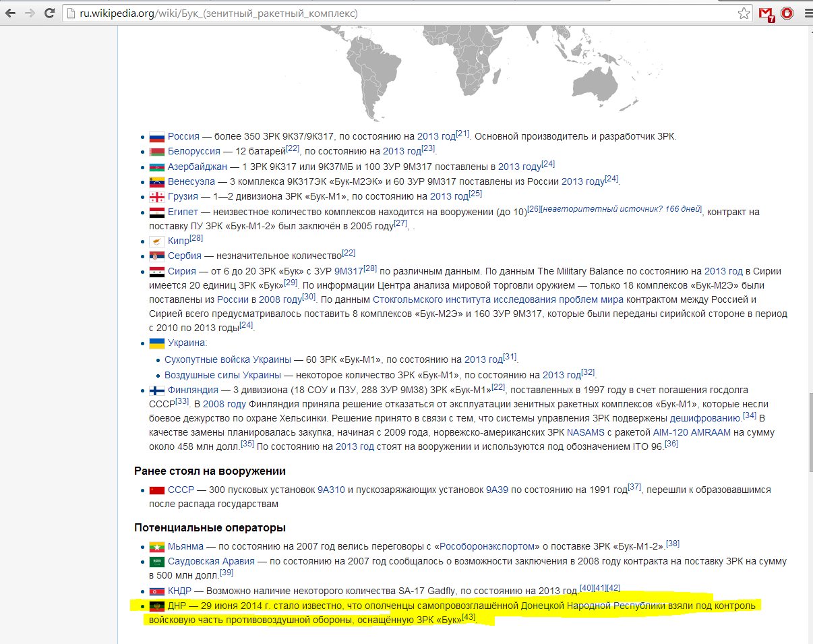The image size is (813, 644).
Task: Open the highlighted ДНР link
Action: (178, 606)
